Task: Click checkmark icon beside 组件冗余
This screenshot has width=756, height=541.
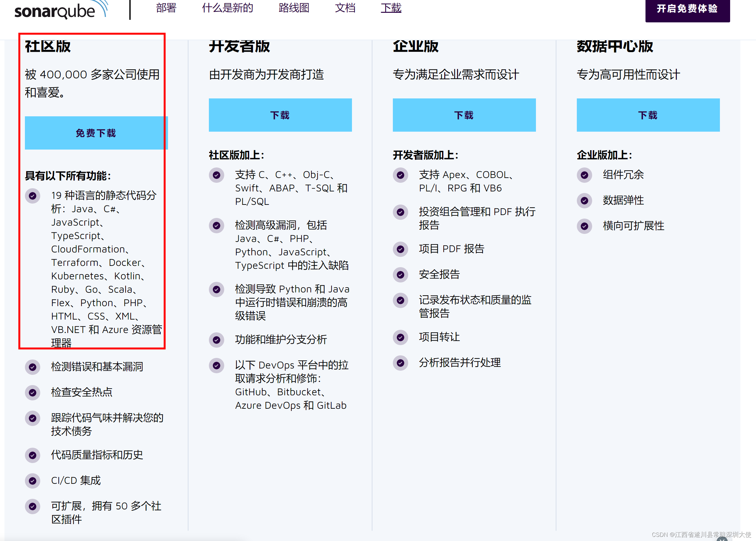Action: (584, 175)
